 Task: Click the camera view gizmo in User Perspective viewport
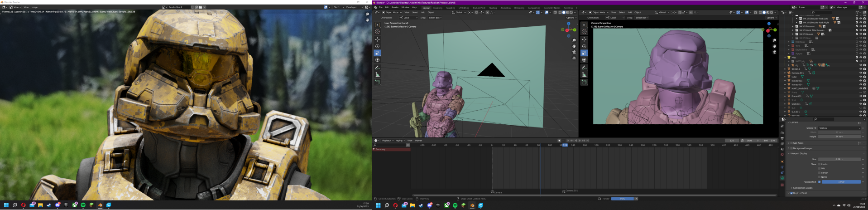coord(574,52)
